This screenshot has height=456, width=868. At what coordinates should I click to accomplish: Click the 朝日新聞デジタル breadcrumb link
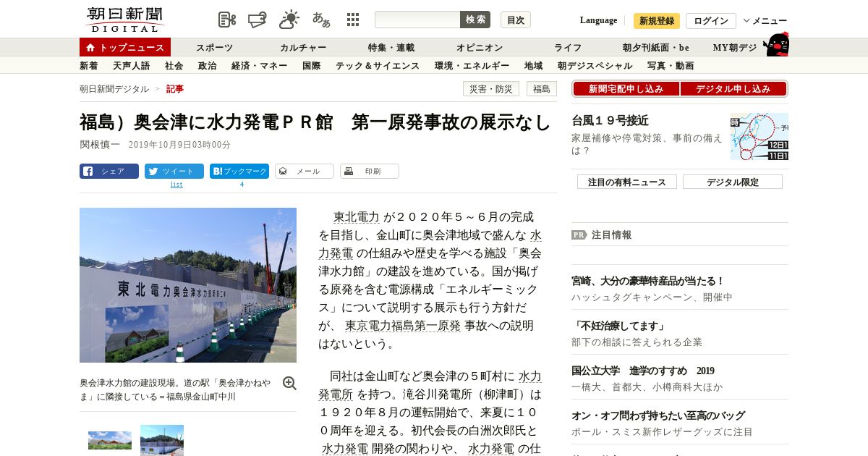click(x=114, y=89)
